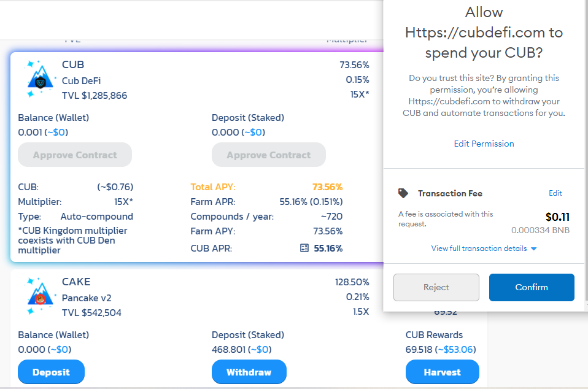The height and width of the screenshot is (389, 588).
Task: Click the Transaction Fee tag icon
Action: 403,193
